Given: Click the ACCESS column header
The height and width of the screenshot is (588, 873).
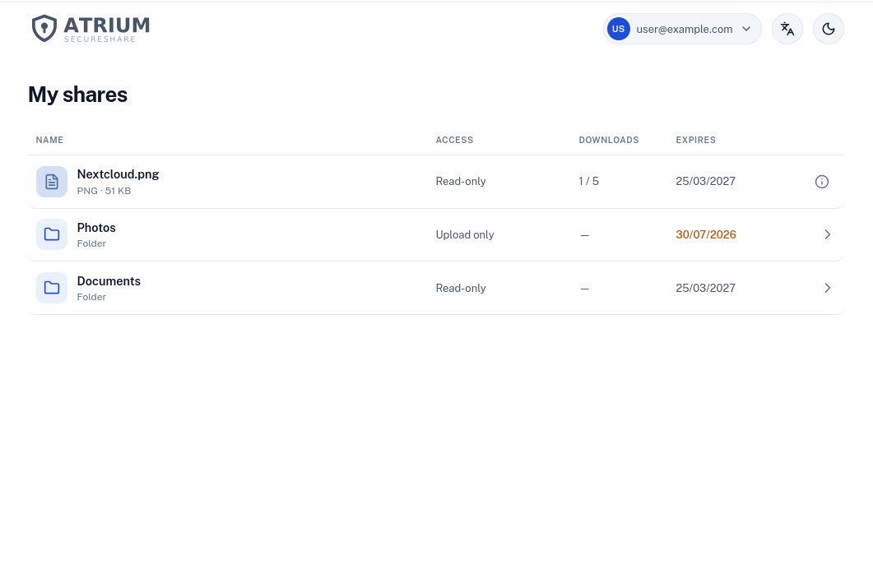Looking at the screenshot, I should pos(454,140).
